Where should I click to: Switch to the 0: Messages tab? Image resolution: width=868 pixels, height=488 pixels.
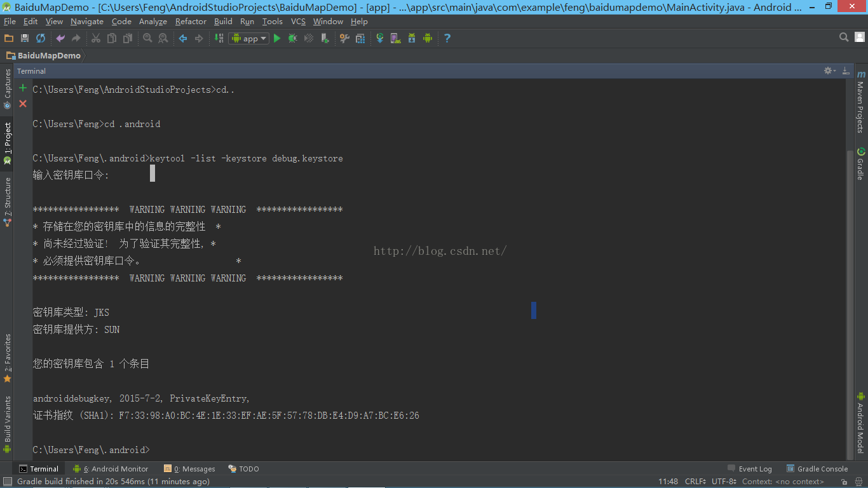[189, 469]
